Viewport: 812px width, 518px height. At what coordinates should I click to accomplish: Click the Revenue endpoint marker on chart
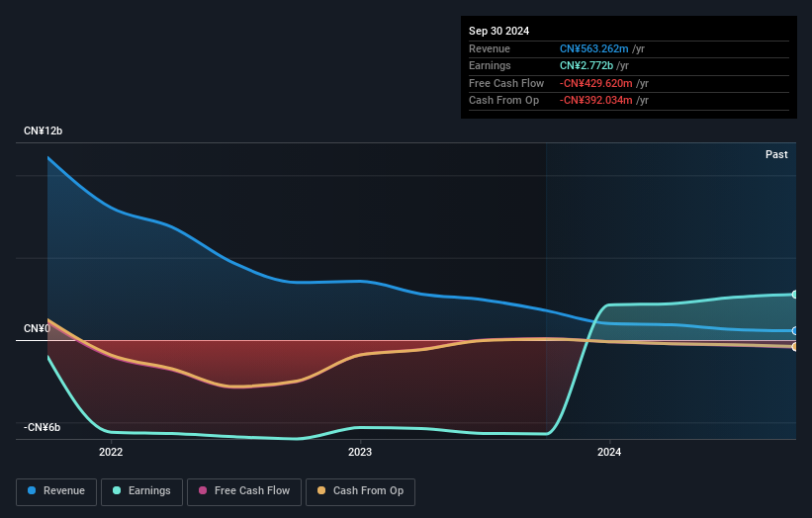point(795,331)
